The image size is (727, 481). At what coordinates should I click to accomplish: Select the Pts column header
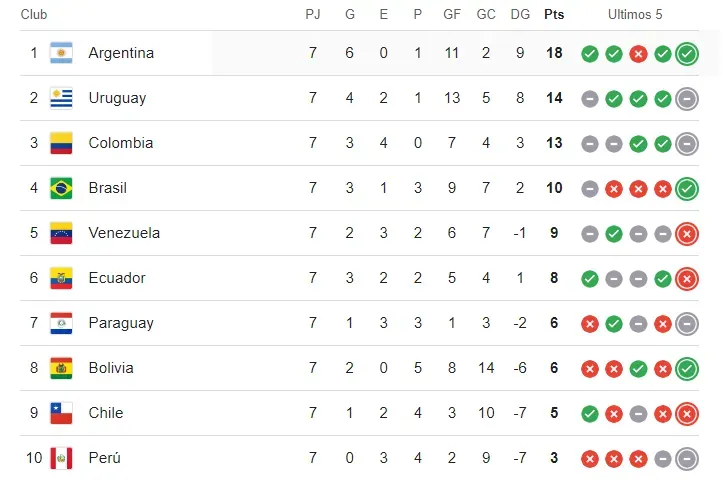tap(554, 15)
